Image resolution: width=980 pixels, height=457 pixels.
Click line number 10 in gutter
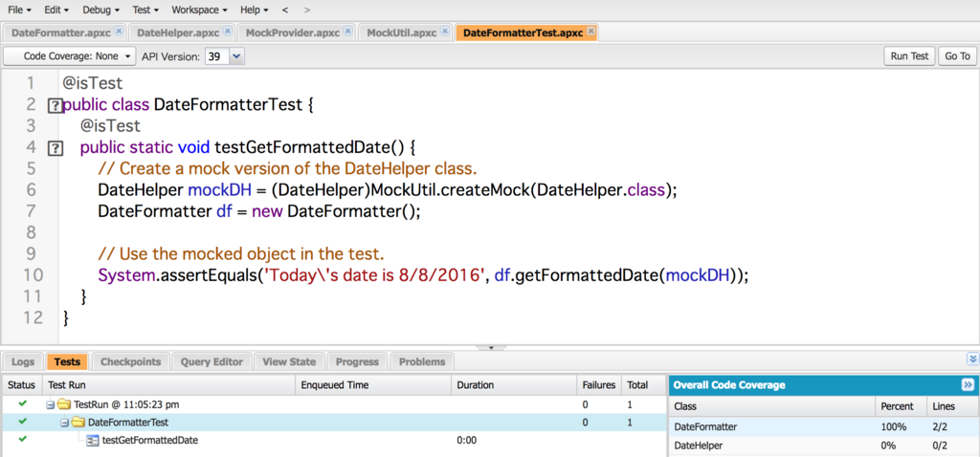click(x=33, y=274)
